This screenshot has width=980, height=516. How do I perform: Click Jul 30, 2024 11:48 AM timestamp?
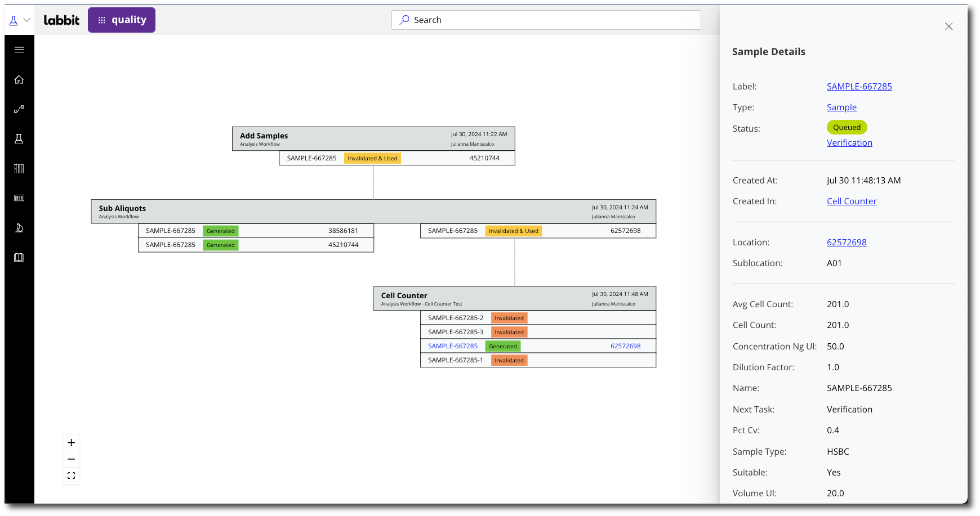[x=620, y=294]
